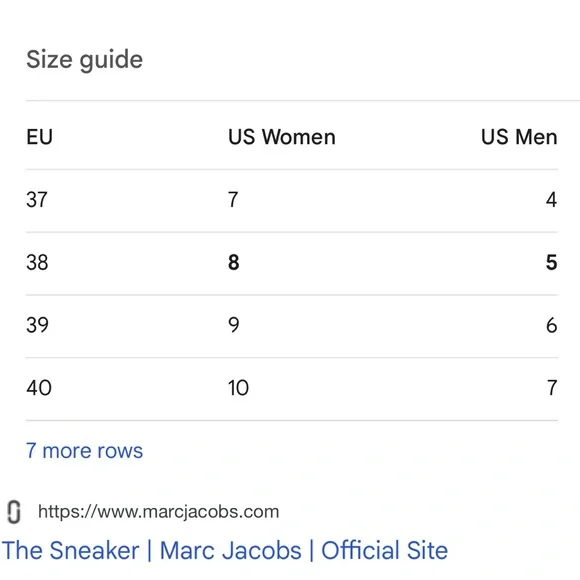Select EU size 38 cell
The width and height of the screenshot is (580, 580).
click(x=37, y=263)
